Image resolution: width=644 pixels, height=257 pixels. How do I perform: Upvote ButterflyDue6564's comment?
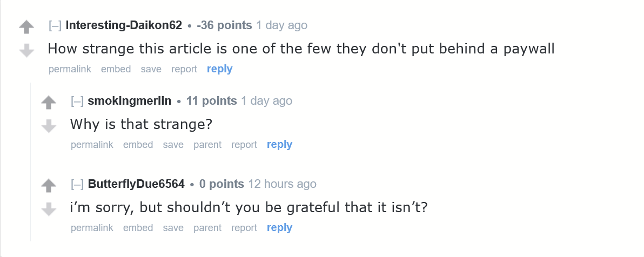[49, 186]
